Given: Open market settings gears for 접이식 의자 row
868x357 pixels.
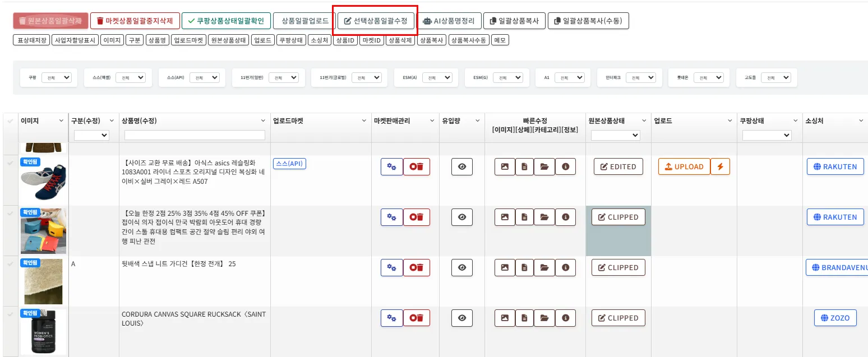Looking at the screenshot, I should (x=392, y=217).
